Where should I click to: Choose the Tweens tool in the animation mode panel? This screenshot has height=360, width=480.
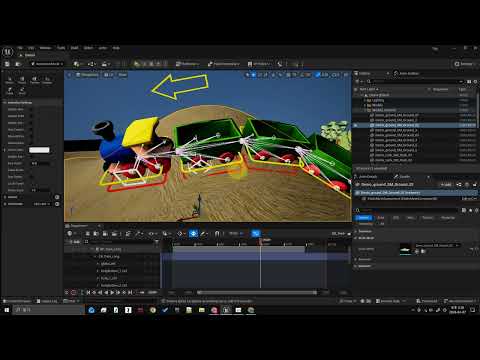pyautogui.click(x=35, y=80)
